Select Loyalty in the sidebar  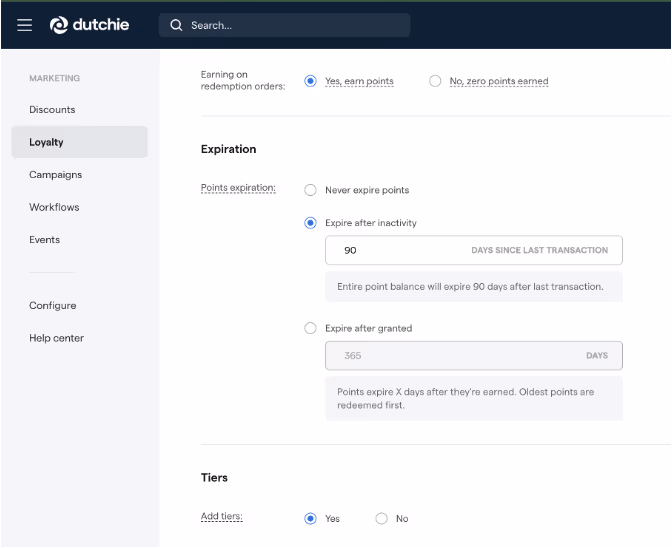80,142
